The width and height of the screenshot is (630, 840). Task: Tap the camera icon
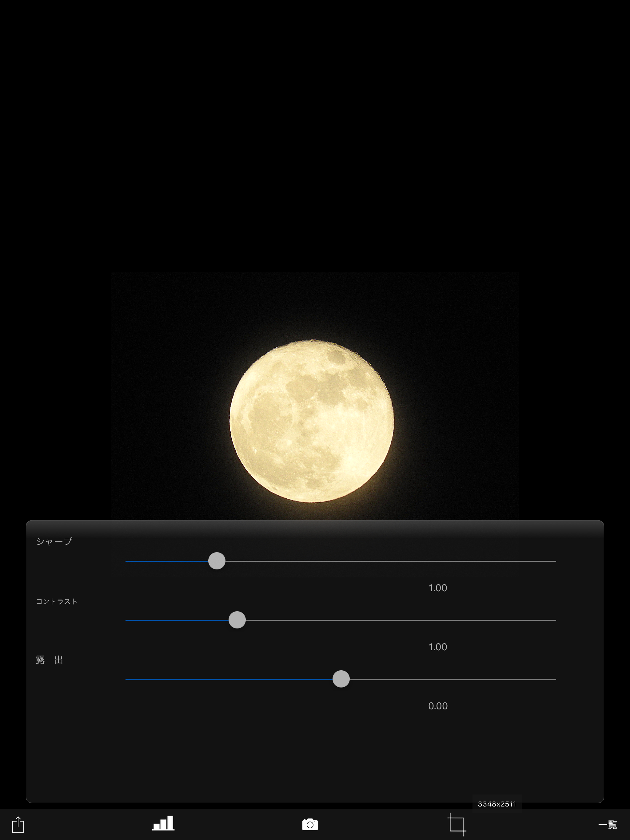(310, 824)
